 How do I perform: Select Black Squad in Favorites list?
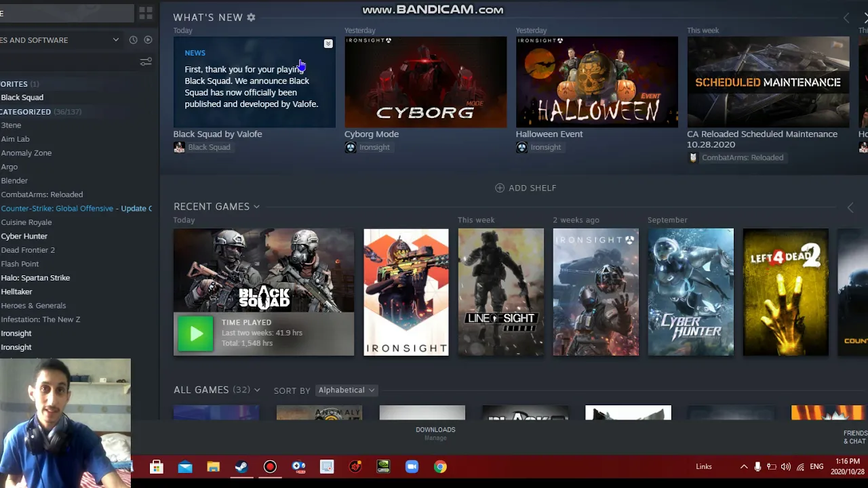[22, 98]
